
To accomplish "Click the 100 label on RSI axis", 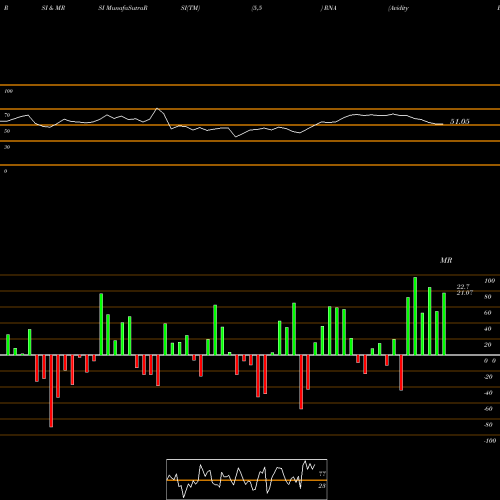I will pos(8,91).
